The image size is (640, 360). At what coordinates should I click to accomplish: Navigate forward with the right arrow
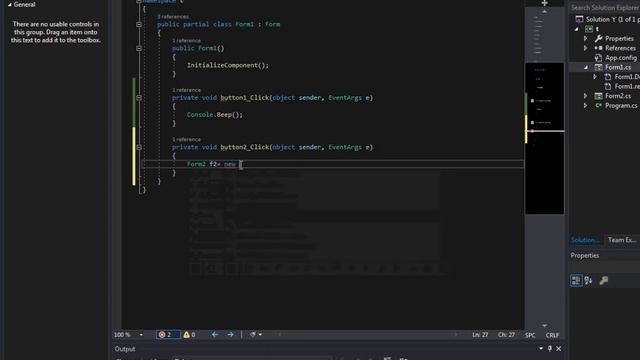(x=230, y=335)
